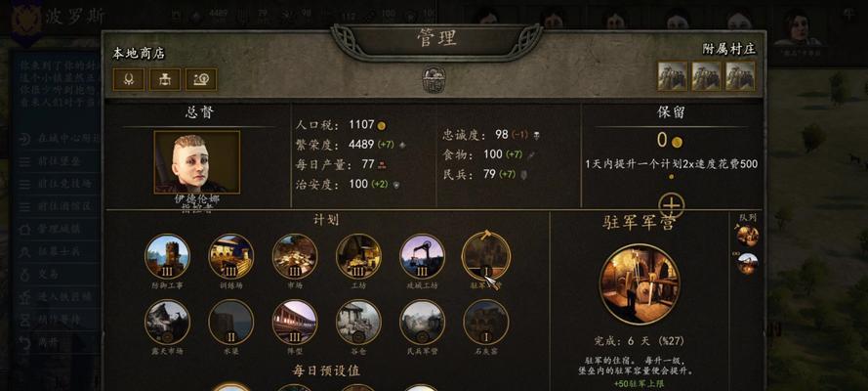
Task: Add reserve gold with the plus button
Action: click(672, 205)
